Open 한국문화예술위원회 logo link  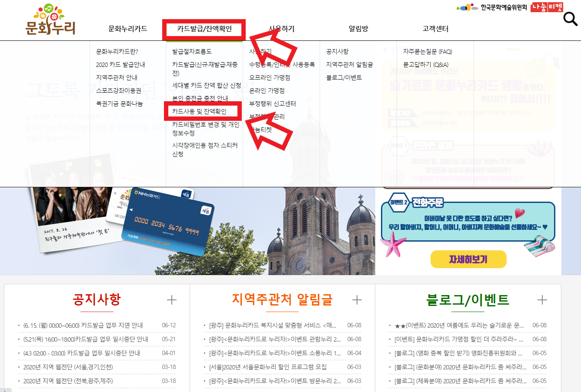(x=492, y=7)
